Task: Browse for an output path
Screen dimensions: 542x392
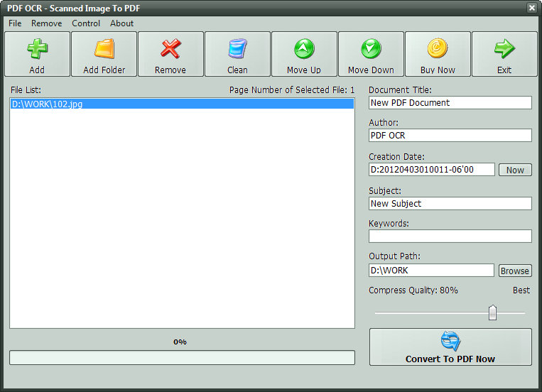Action: [515, 271]
